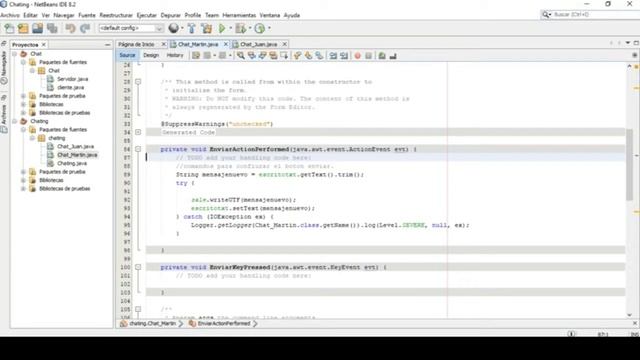The width and height of the screenshot is (640, 360).
Task: Collapse the EnviarKeyPressed method fold
Action: tap(138, 267)
